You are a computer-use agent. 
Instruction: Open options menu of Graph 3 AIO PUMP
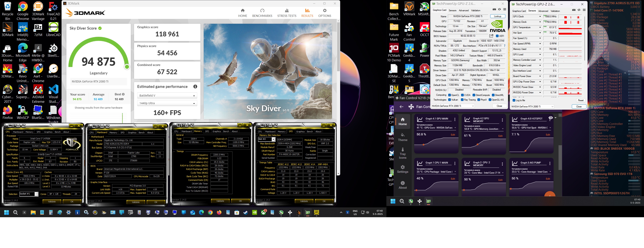550,163
